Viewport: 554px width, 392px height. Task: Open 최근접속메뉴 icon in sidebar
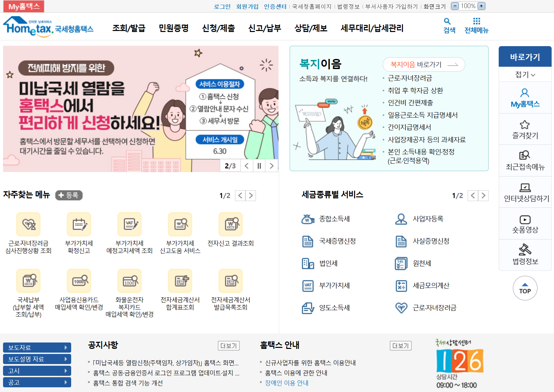pyautogui.click(x=525, y=155)
